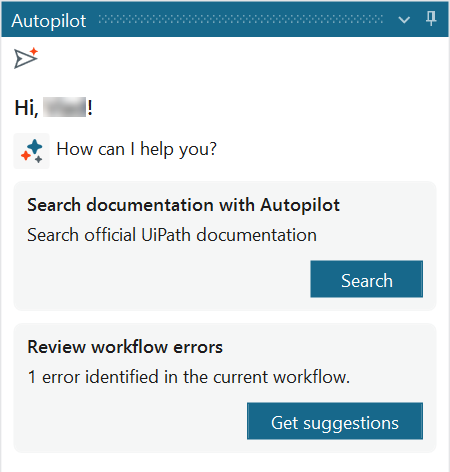Image resolution: width=450 pixels, height=472 pixels.
Task: Open the Autopilot panel dropdown chevron
Action: click(x=404, y=20)
